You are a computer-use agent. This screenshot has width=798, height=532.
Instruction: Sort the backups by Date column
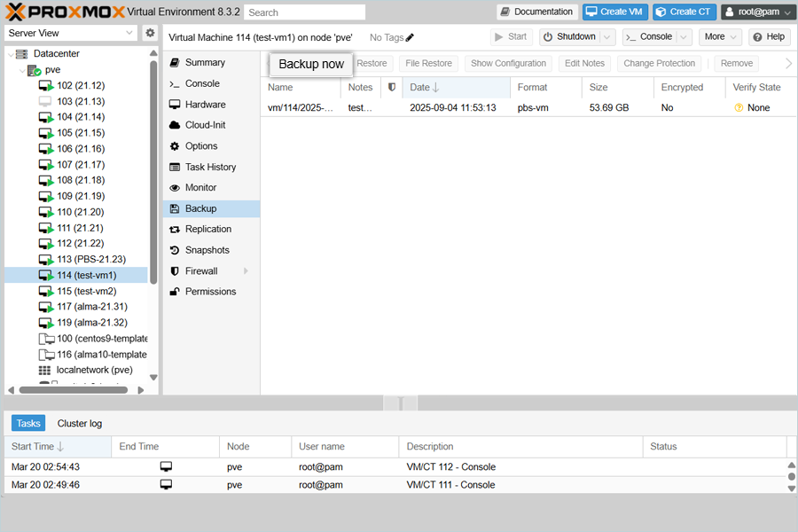(x=420, y=88)
